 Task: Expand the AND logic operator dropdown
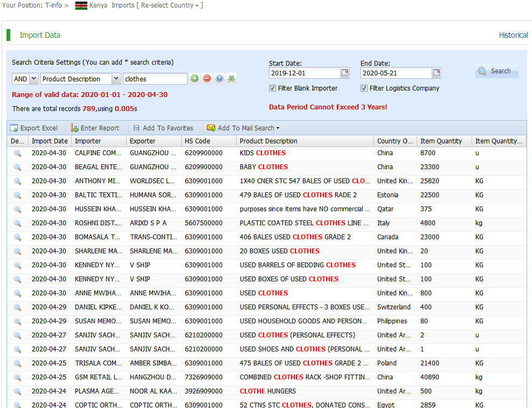(x=33, y=79)
